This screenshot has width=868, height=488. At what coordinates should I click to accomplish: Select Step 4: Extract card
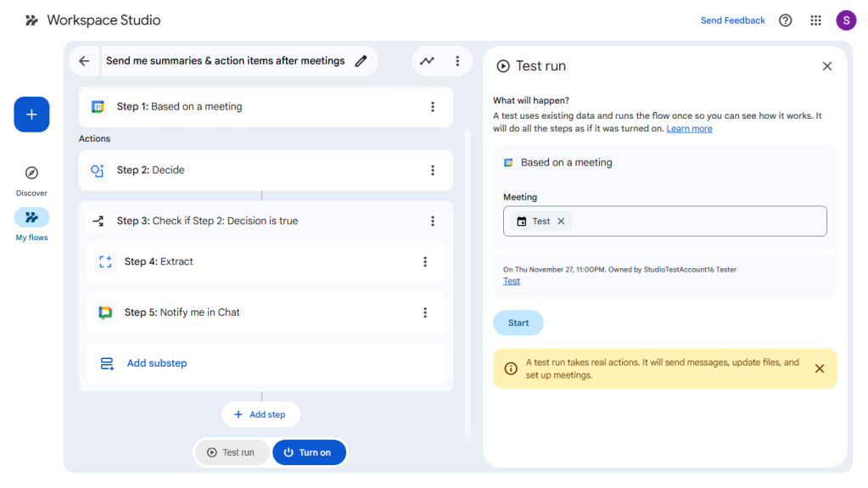pyautogui.click(x=266, y=262)
